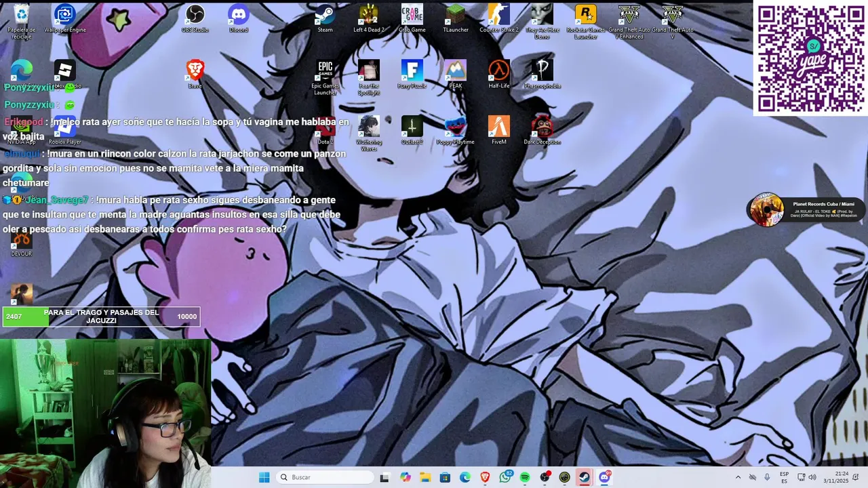This screenshot has width=868, height=488.
Task: Select the Steam desktop shortcut
Action: [325, 19]
